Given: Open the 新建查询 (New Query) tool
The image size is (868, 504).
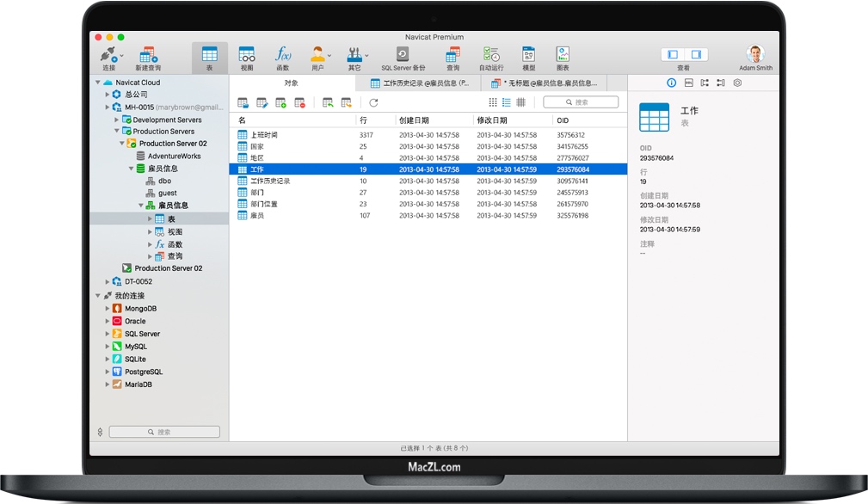Looking at the screenshot, I should 146,53.
